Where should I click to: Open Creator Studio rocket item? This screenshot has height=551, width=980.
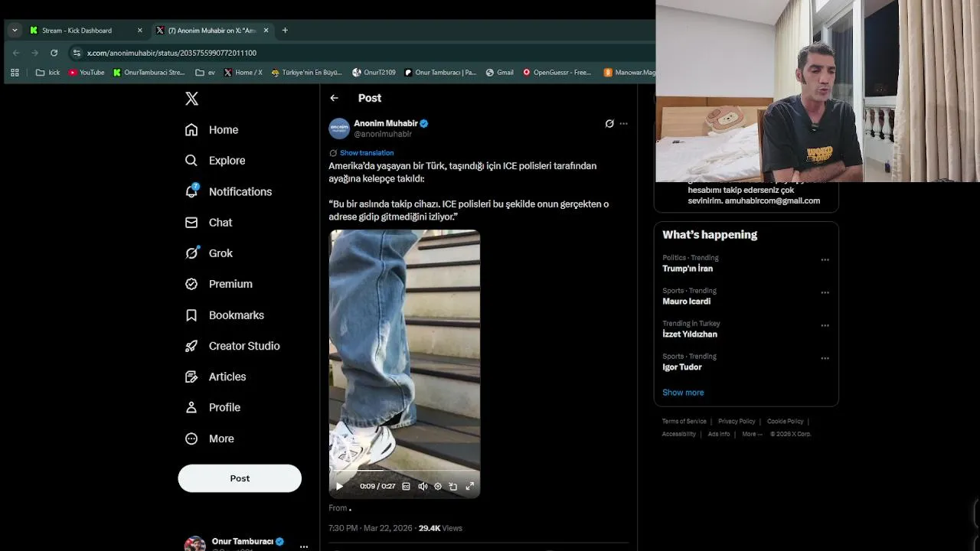pyautogui.click(x=232, y=346)
